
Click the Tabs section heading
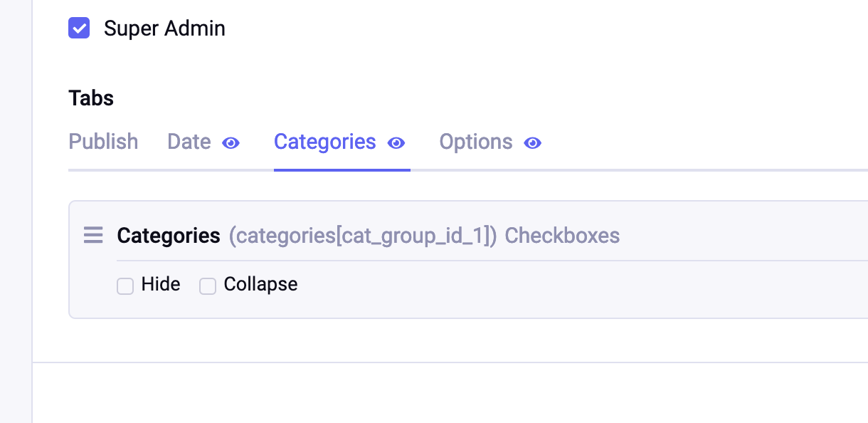tap(91, 98)
